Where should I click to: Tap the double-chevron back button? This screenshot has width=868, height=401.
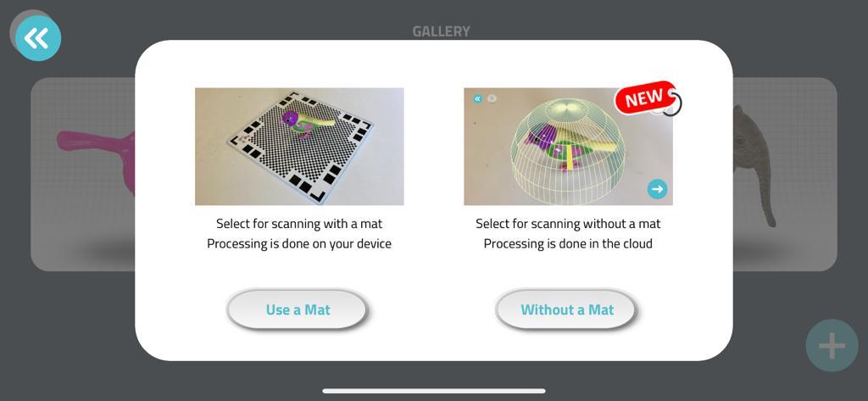point(37,37)
